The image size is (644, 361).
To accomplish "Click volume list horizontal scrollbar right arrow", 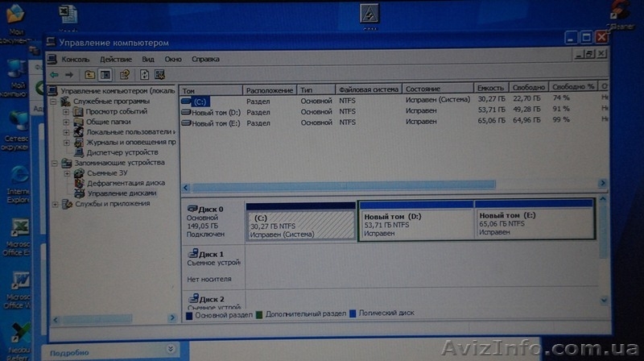I will pyautogui.click(x=602, y=183).
